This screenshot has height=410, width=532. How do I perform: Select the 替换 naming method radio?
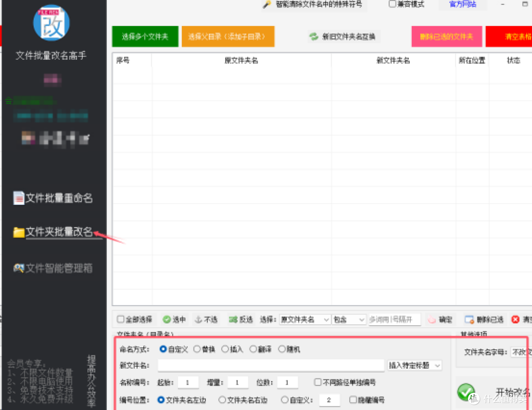(197, 349)
